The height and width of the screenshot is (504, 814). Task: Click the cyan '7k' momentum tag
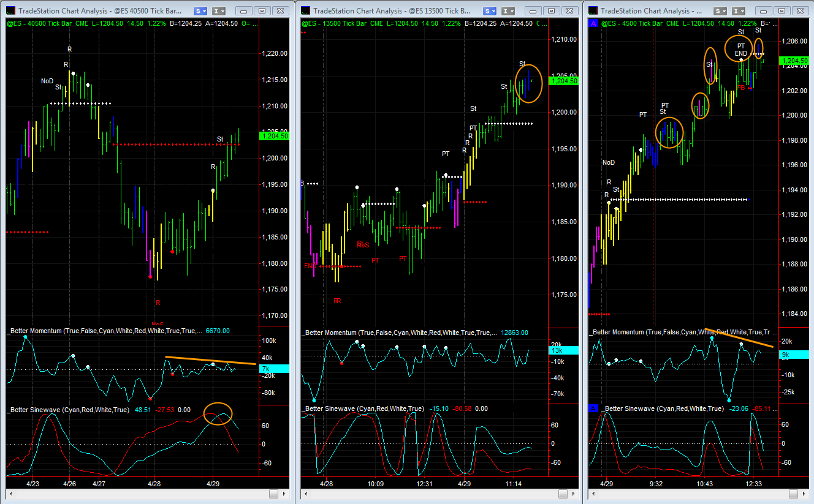(275, 369)
